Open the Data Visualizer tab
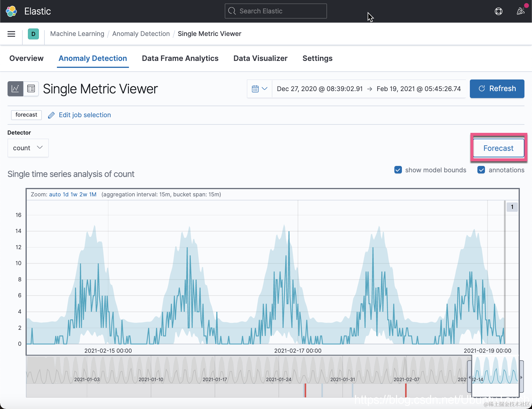The image size is (532, 409). click(x=260, y=58)
